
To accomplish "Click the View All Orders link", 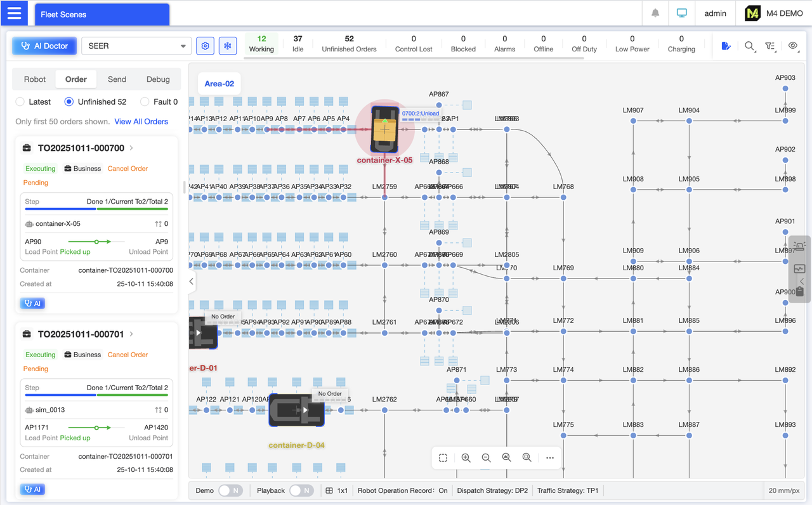I will coord(141,121).
